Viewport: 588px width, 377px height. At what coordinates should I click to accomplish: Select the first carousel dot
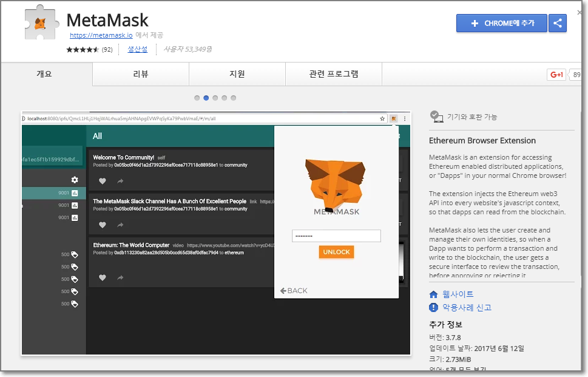(197, 98)
